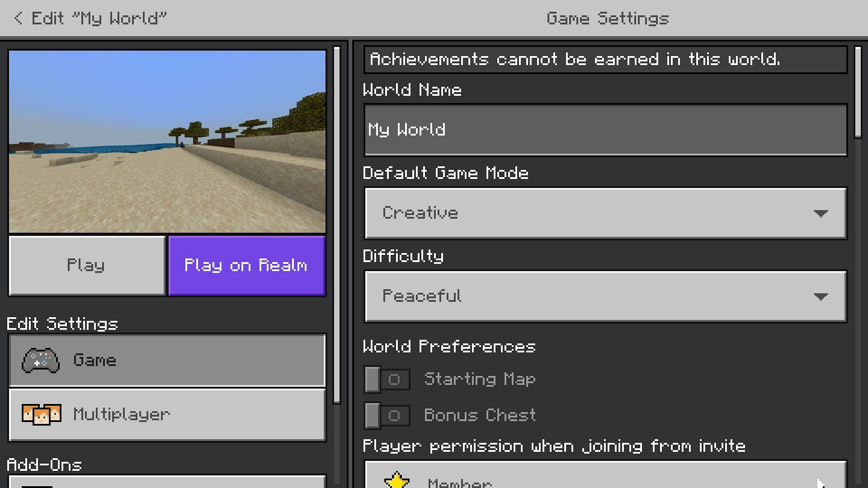The height and width of the screenshot is (488, 868).
Task: Click the Edit Settings heading
Action: (62, 324)
